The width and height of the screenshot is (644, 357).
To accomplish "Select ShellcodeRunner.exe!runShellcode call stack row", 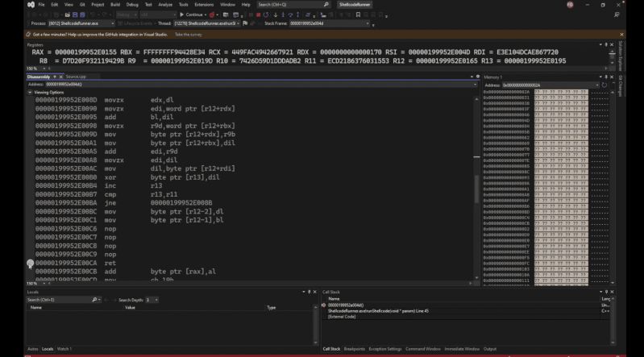I will (463, 311).
